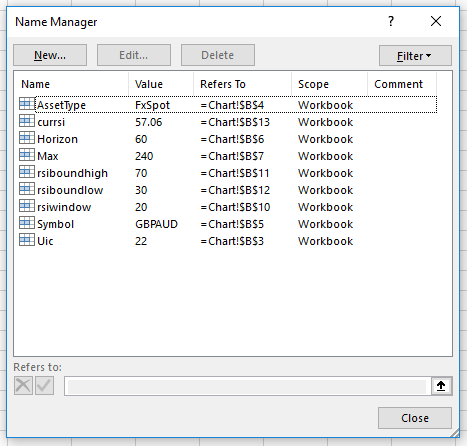Click the collapse dialog arrow icon
Screen dimensions: 467x446
pyautogui.click(x=441, y=386)
